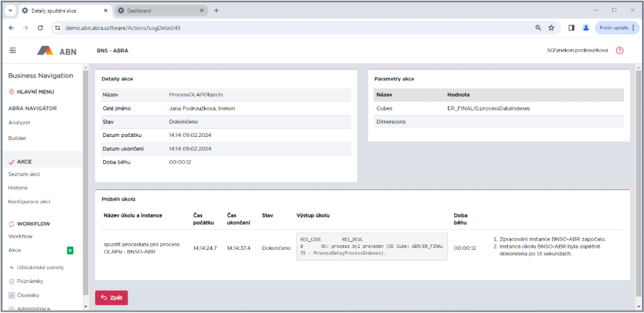Reload the page with refresh icon
The height and width of the screenshot is (313, 644).
pos(41,28)
